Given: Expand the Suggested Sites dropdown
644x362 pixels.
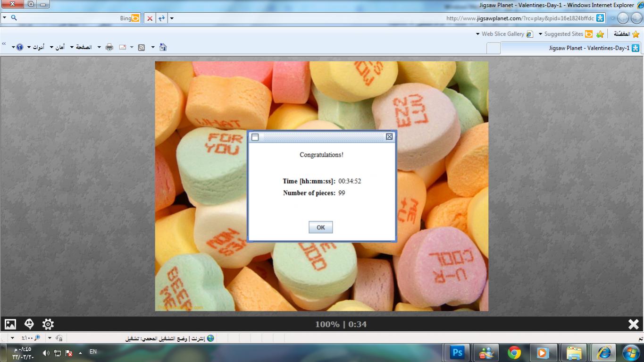Looking at the screenshot, I should click(541, 34).
